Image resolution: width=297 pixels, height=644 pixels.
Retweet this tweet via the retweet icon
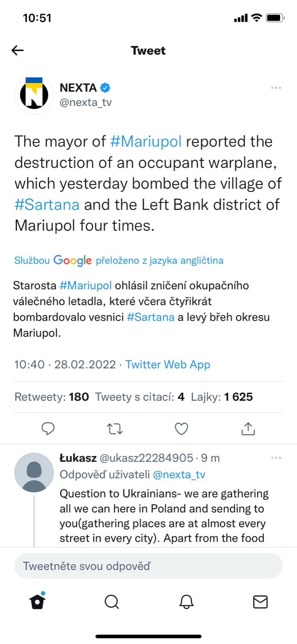115,429
